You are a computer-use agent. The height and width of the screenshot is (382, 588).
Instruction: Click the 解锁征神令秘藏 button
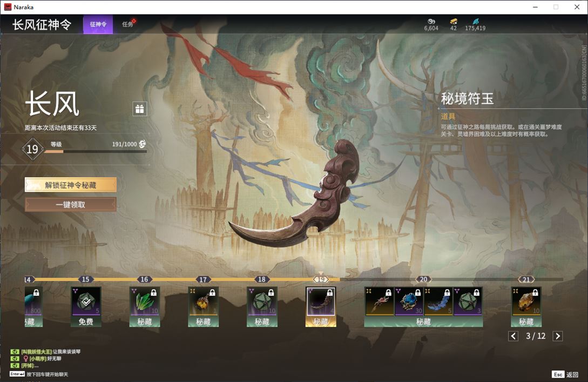pos(71,185)
